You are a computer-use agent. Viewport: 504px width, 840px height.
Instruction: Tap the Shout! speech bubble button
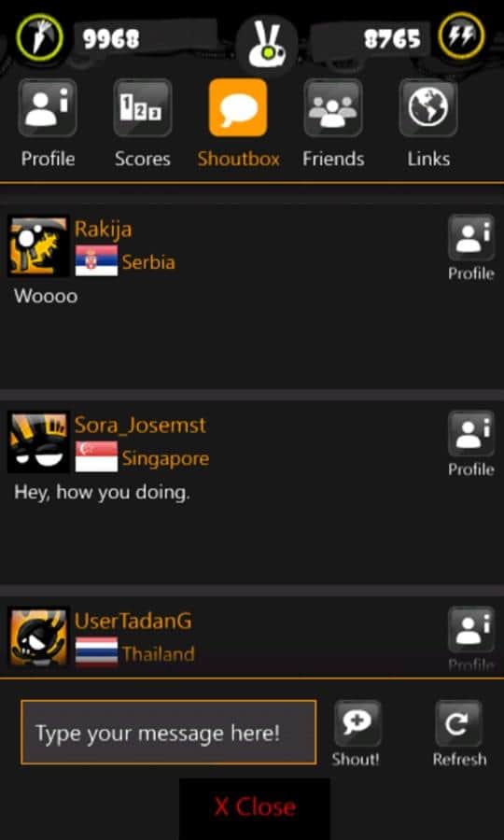pyautogui.click(x=357, y=723)
